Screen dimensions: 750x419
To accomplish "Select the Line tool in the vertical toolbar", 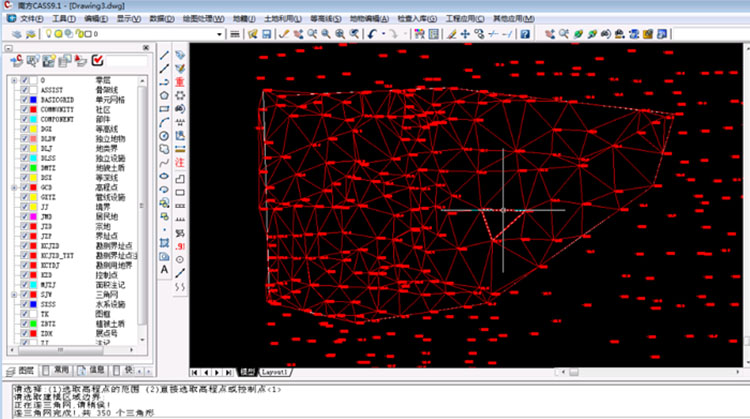I will (164, 55).
